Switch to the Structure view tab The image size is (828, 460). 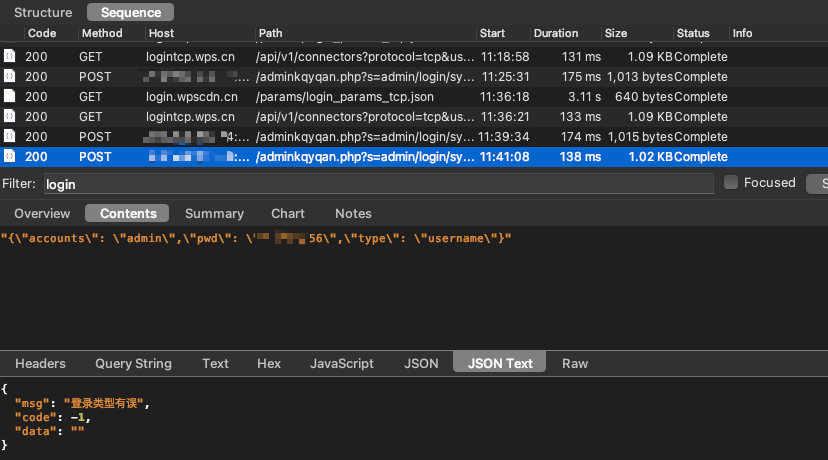pyautogui.click(x=43, y=12)
